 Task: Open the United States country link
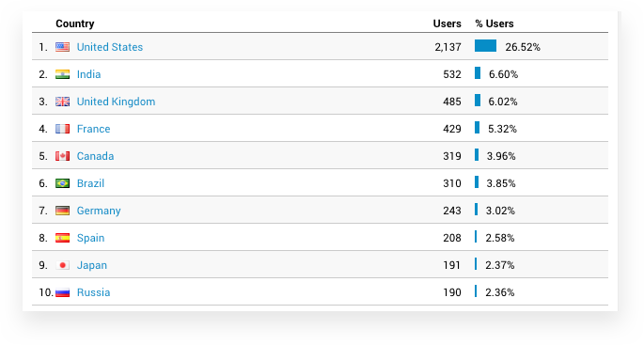pyautogui.click(x=110, y=47)
